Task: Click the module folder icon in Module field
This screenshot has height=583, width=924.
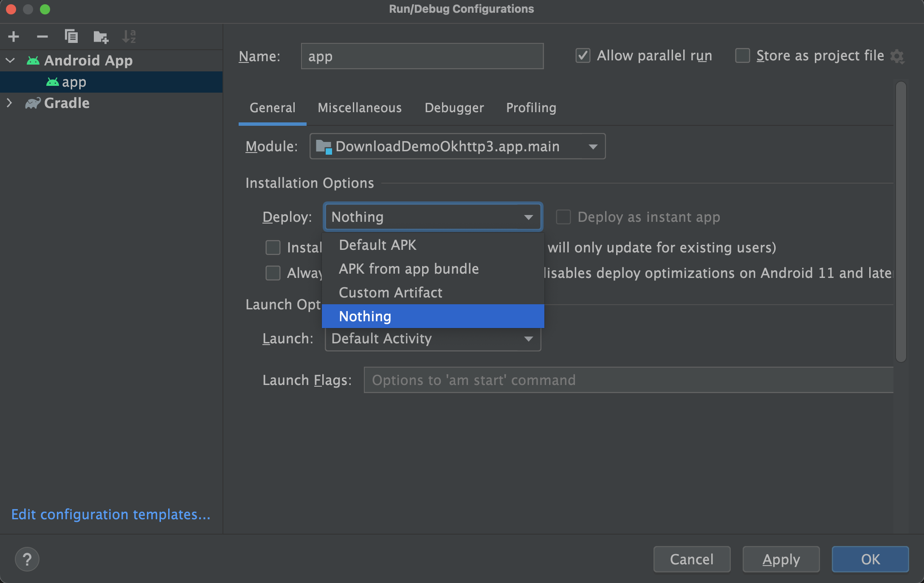Action: [324, 147]
